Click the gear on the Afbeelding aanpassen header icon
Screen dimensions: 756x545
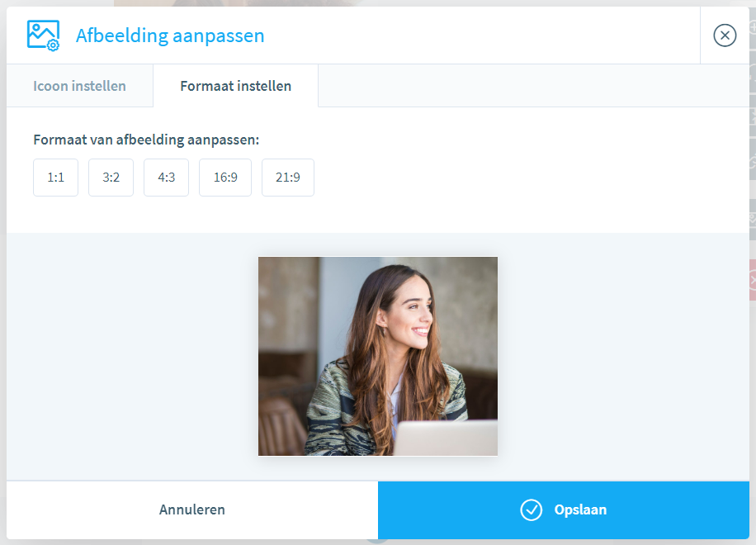(52, 44)
